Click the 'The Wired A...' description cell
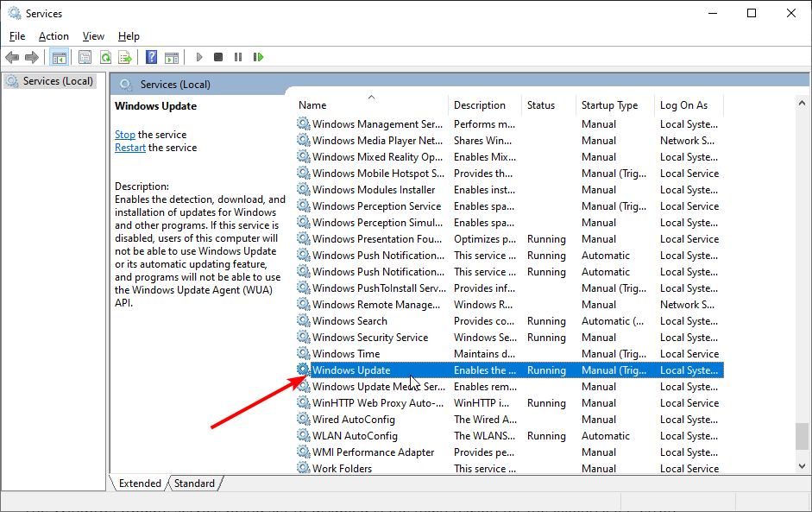 tap(485, 420)
